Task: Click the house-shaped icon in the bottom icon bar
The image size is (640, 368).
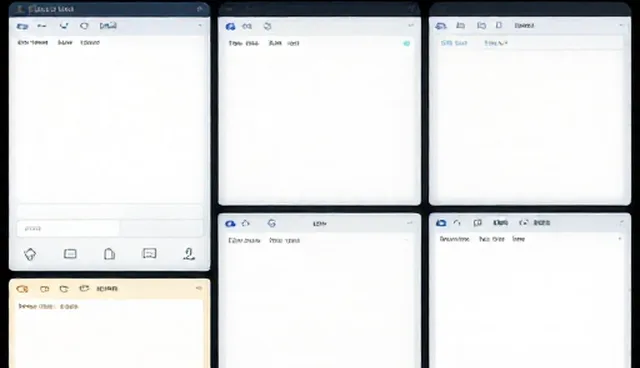Action: click(30, 254)
